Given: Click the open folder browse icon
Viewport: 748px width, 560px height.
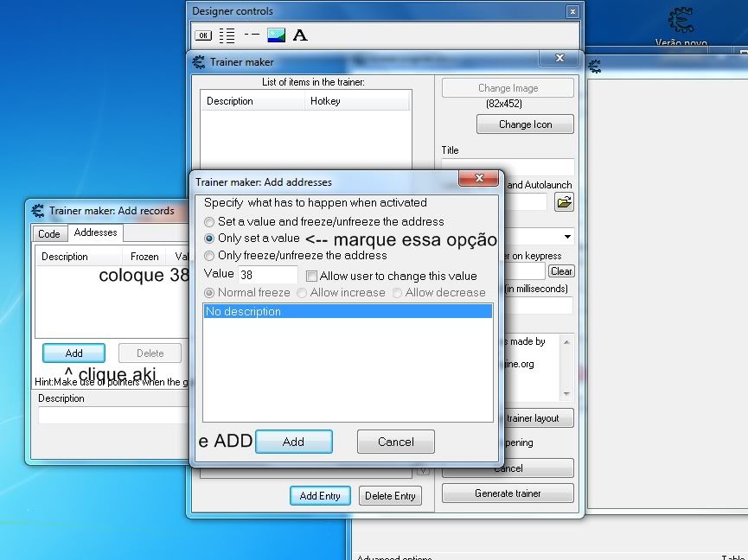Looking at the screenshot, I should (x=564, y=202).
